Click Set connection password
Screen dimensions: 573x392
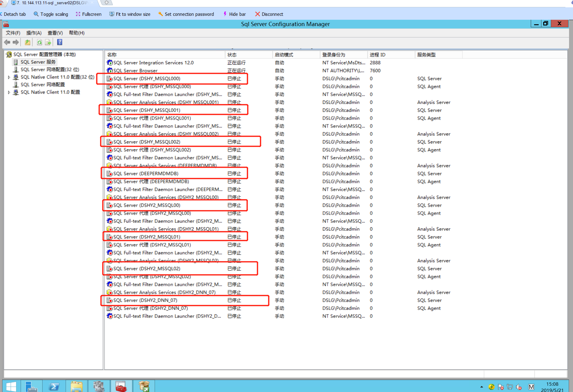point(186,14)
